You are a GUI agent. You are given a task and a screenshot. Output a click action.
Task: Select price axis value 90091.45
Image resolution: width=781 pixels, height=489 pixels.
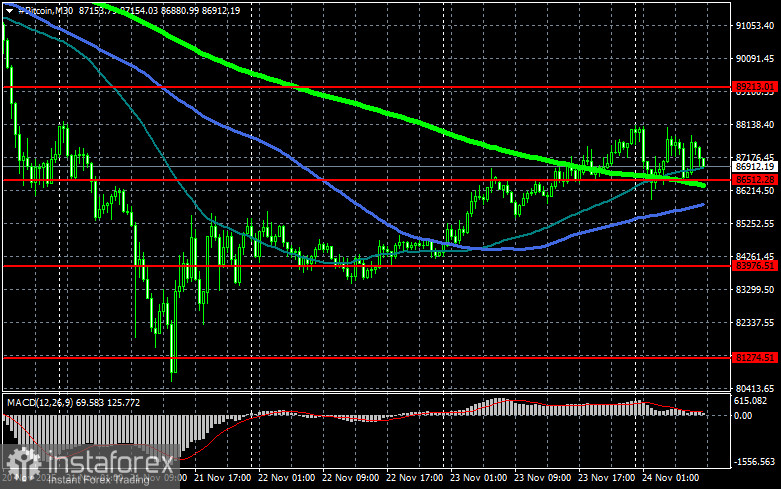pyautogui.click(x=755, y=59)
